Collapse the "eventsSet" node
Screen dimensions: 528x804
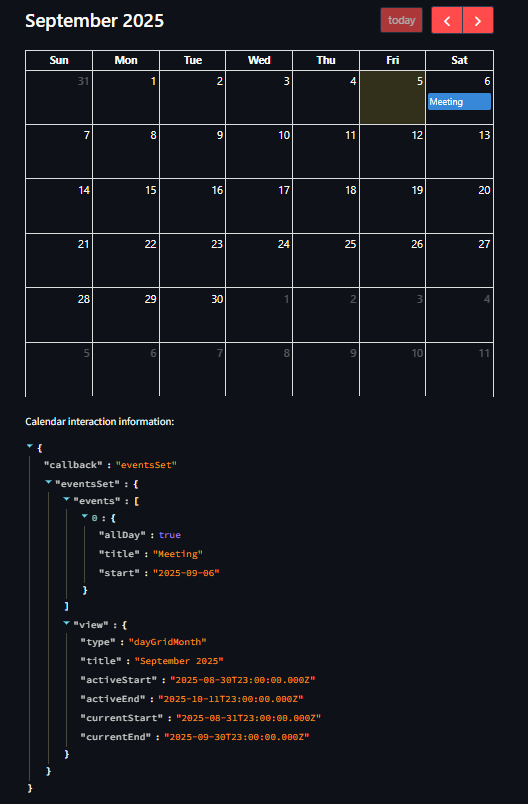pyautogui.click(x=48, y=482)
